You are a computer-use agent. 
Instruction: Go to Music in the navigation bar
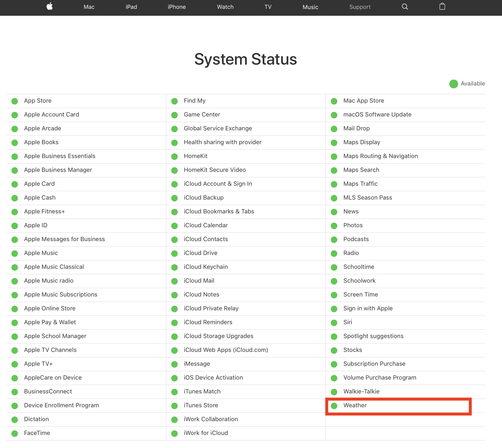point(310,7)
